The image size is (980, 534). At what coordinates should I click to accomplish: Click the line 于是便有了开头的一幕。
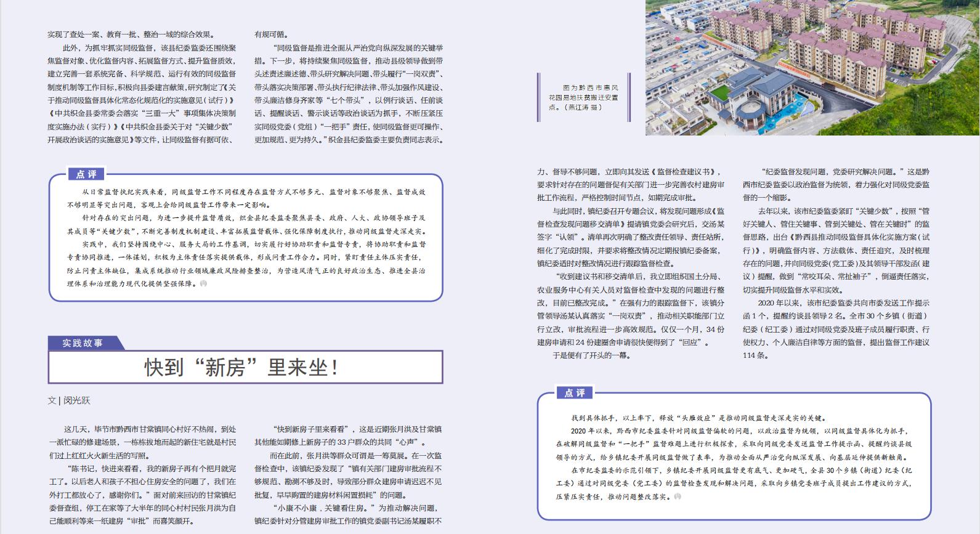(x=591, y=355)
